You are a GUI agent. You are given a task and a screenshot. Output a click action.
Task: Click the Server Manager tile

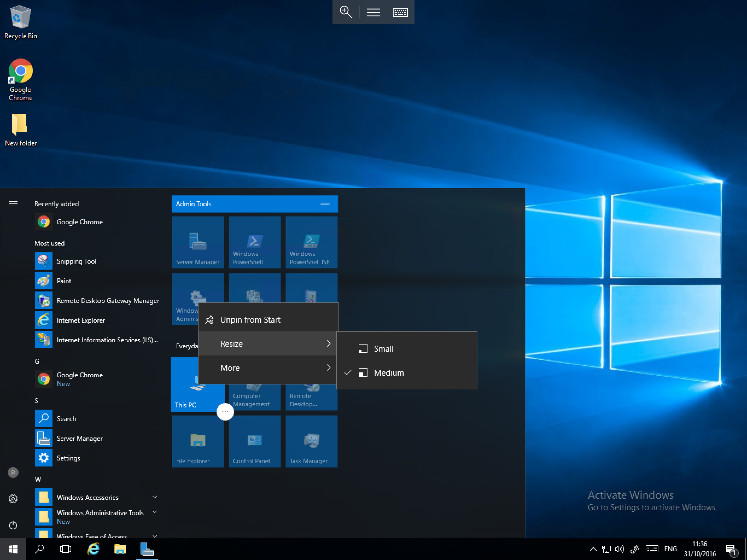point(198,242)
